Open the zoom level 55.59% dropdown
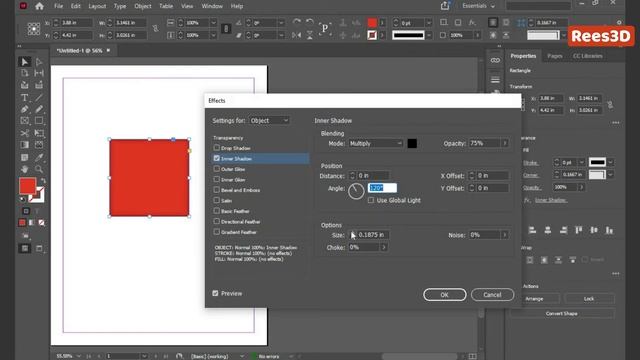640x360 pixels. click(x=78, y=356)
